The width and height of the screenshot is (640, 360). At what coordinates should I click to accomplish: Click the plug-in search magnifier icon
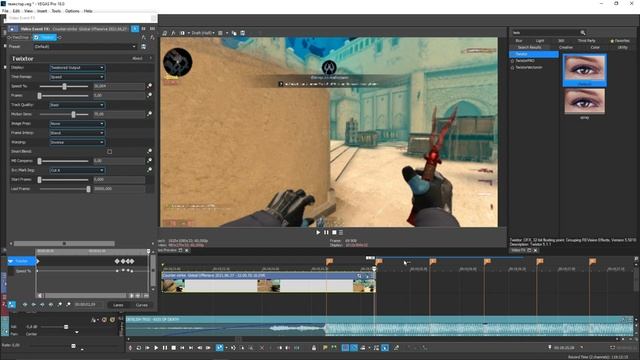(x=583, y=32)
